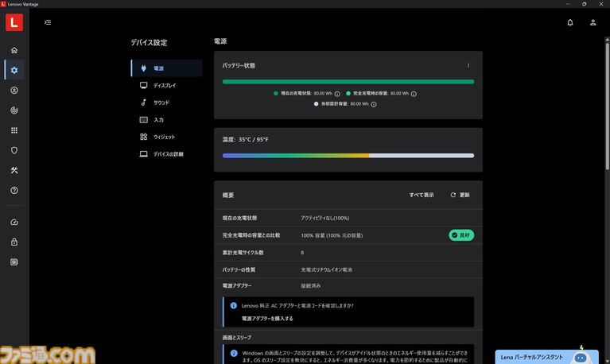Open the speedometer performance sidebar icon
Viewport: 610px width, 364px height.
tap(14, 222)
